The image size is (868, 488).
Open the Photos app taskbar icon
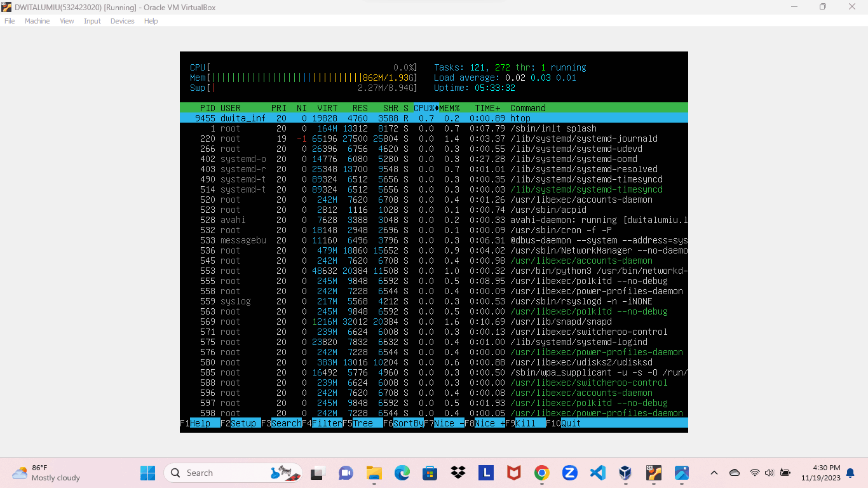click(x=682, y=473)
